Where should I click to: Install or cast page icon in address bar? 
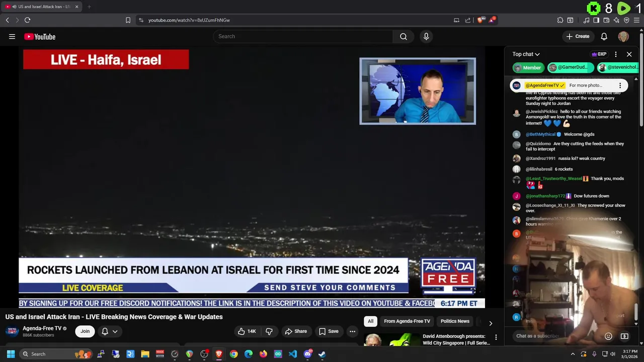click(x=456, y=20)
